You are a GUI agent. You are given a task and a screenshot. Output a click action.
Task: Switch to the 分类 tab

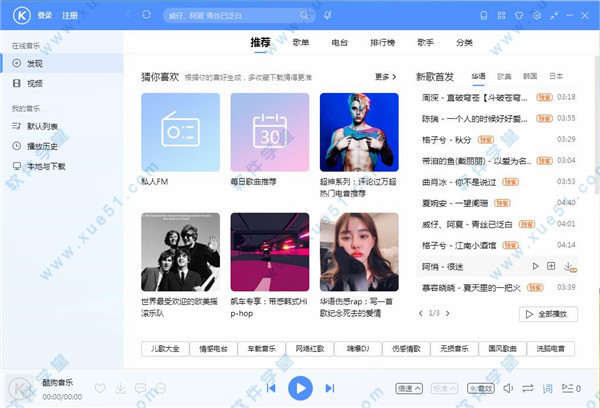pyautogui.click(x=464, y=42)
